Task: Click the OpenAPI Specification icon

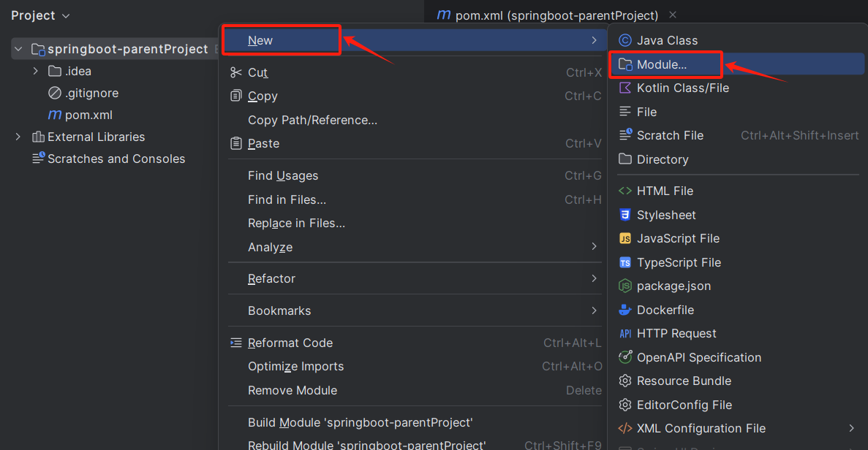Action: point(625,357)
